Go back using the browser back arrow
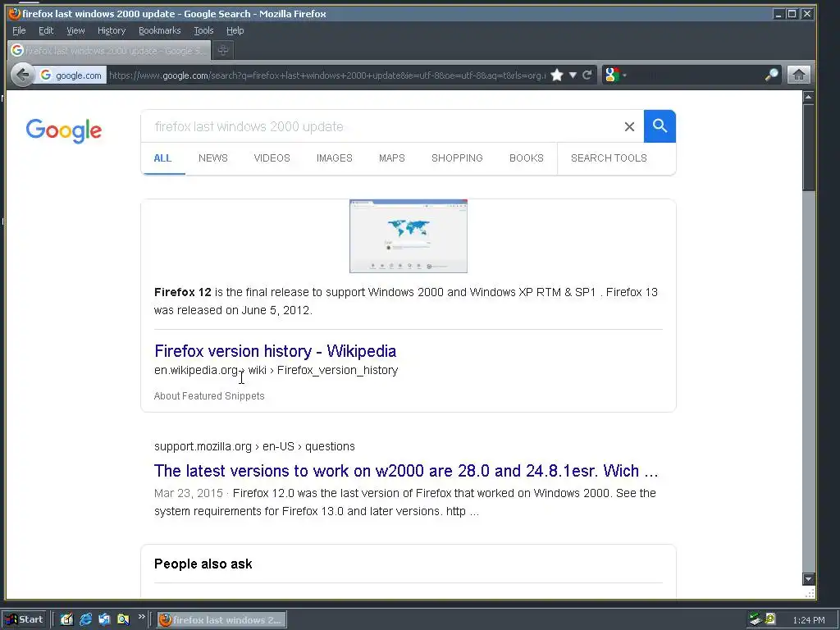Image resolution: width=840 pixels, height=630 pixels. tap(22, 75)
